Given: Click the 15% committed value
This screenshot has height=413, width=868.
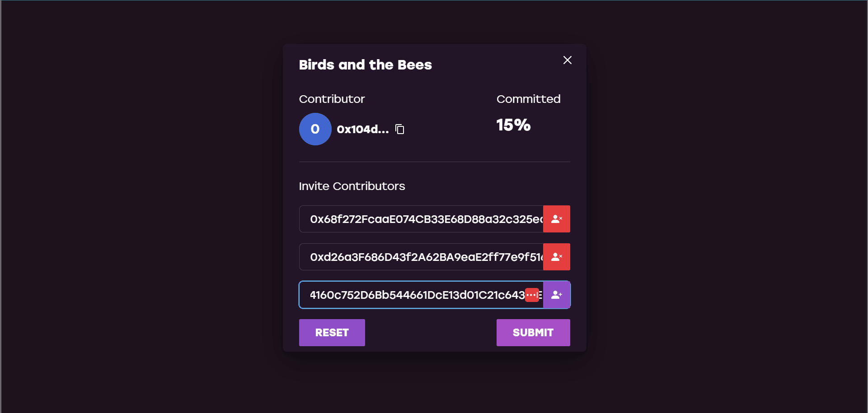Looking at the screenshot, I should coord(513,125).
